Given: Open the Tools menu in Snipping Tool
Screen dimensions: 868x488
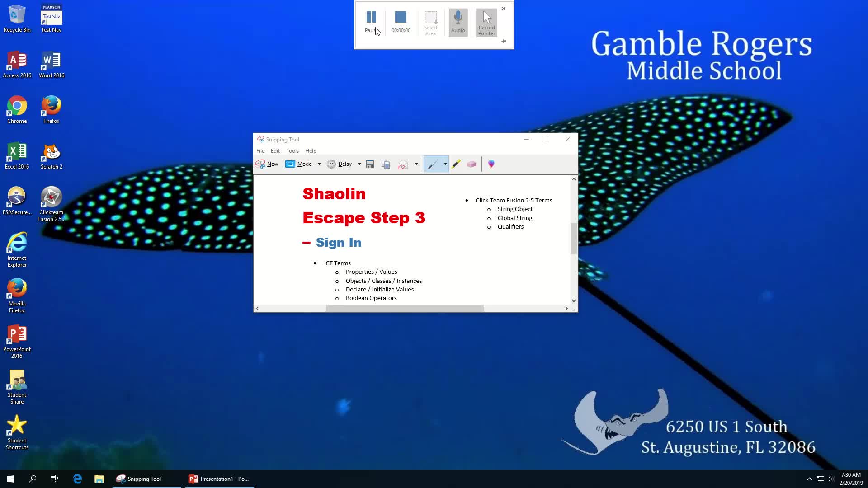Looking at the screenshot, I should click(x=292, y=151).
